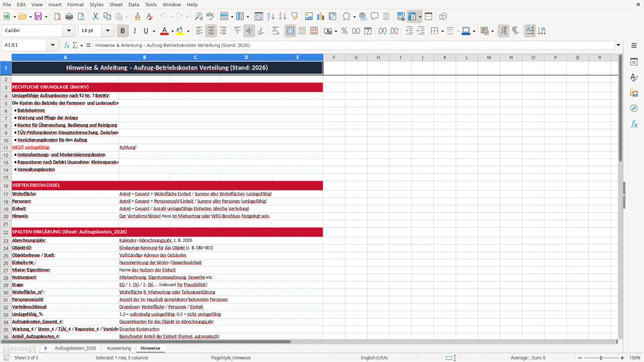Toggle center vertically alignment
644x362 pixels.
click(x=249, y=31)
